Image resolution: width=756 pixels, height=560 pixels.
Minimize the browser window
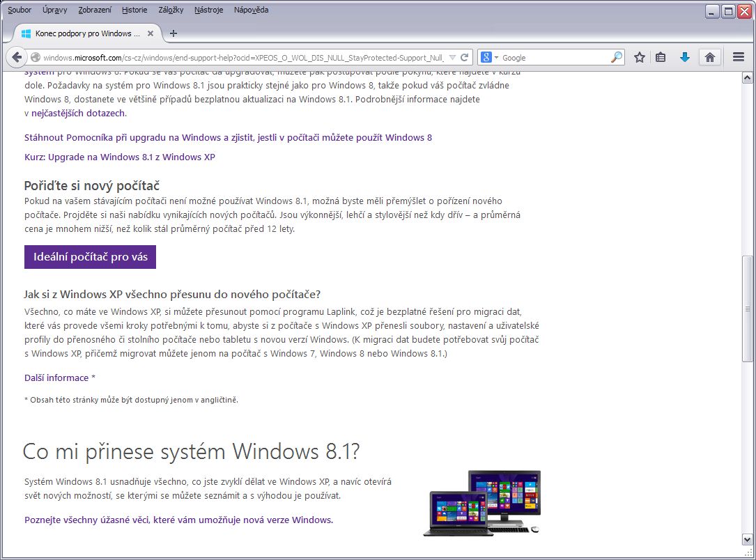click(x=712, y=11)
